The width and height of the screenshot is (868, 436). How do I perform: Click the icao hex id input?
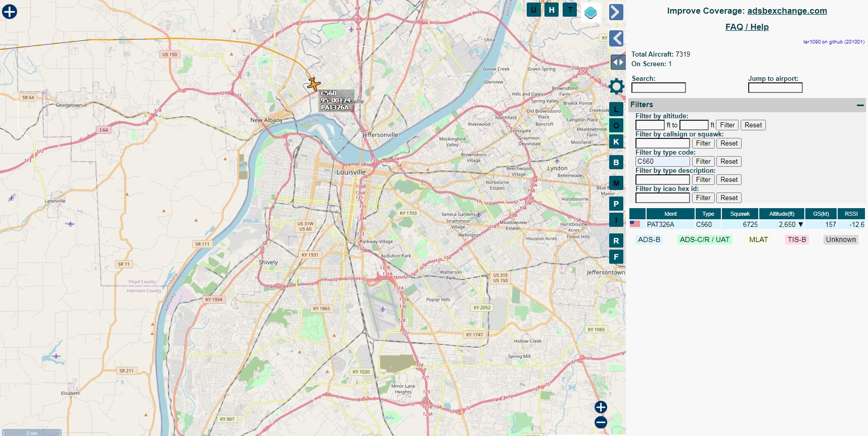pyautogui.click(x=662, y=198)
